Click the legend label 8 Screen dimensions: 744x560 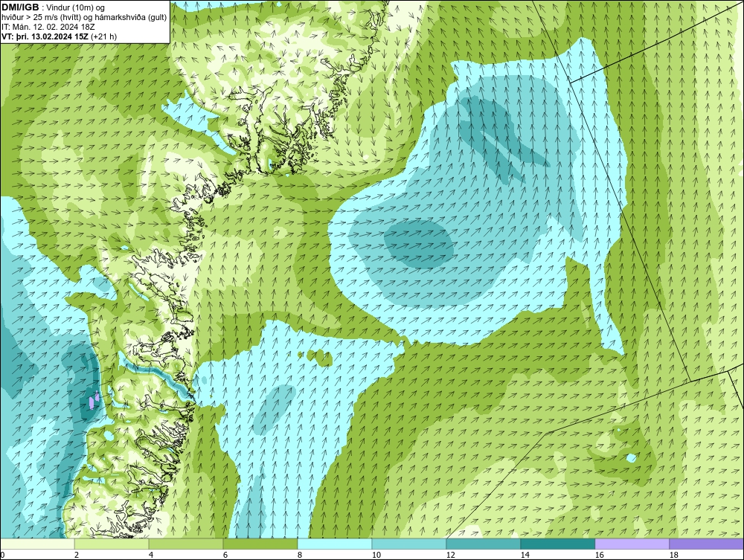299,555
